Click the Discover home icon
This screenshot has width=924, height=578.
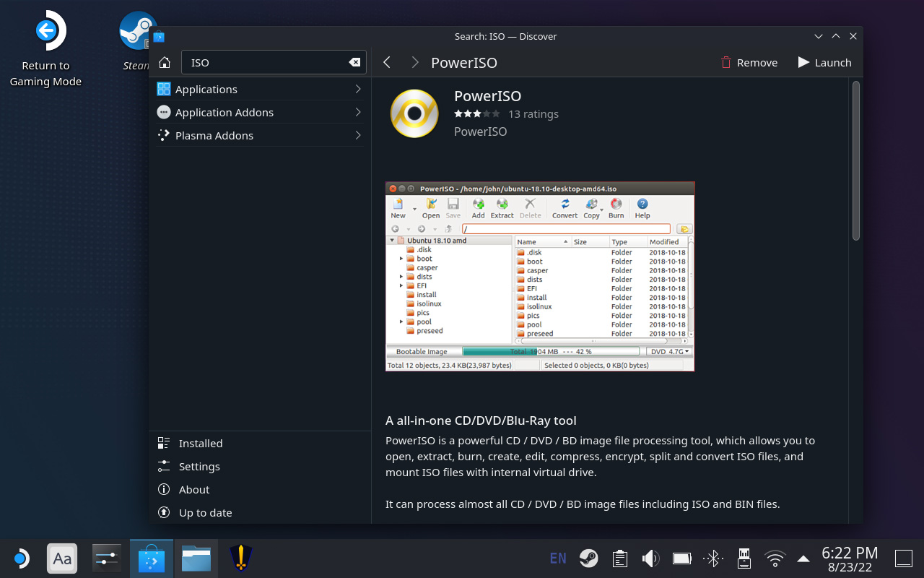pyautogui.click(x=165, y=63)
